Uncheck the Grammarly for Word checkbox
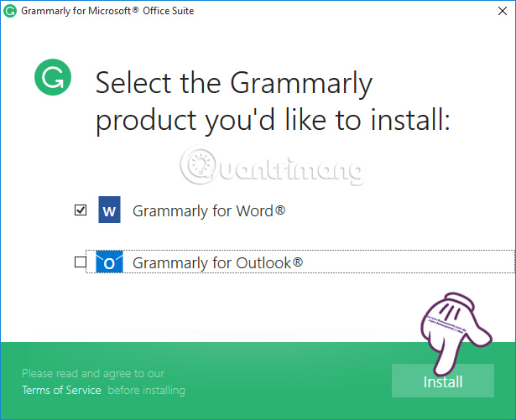Screen dimensions: 516x420 click(x=81, y=210)
